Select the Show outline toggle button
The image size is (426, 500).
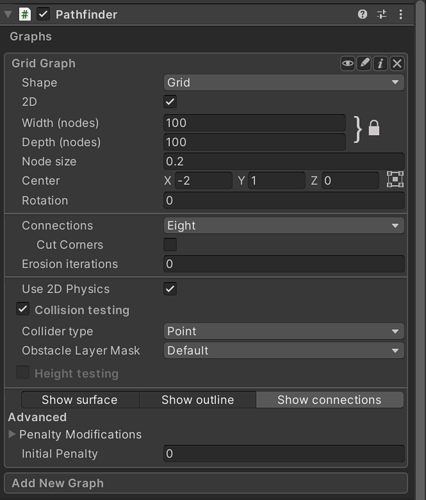tap(198, 400)
